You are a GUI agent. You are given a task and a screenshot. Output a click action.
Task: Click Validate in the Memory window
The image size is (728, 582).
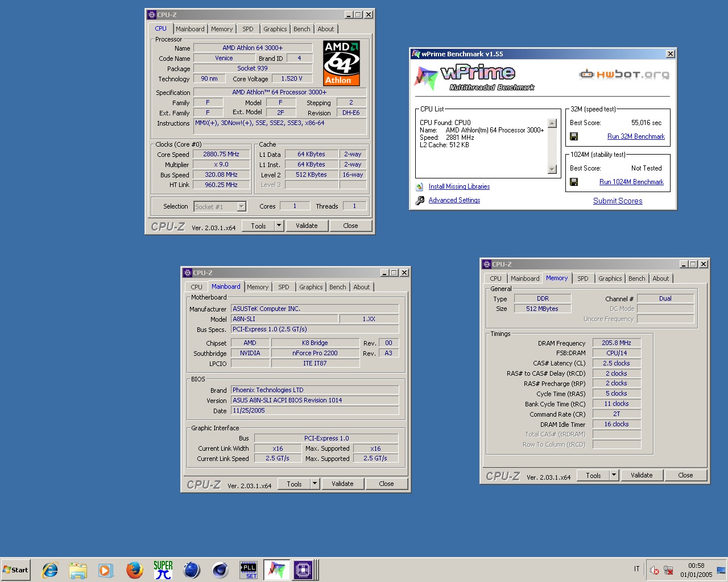coord(642,475)
